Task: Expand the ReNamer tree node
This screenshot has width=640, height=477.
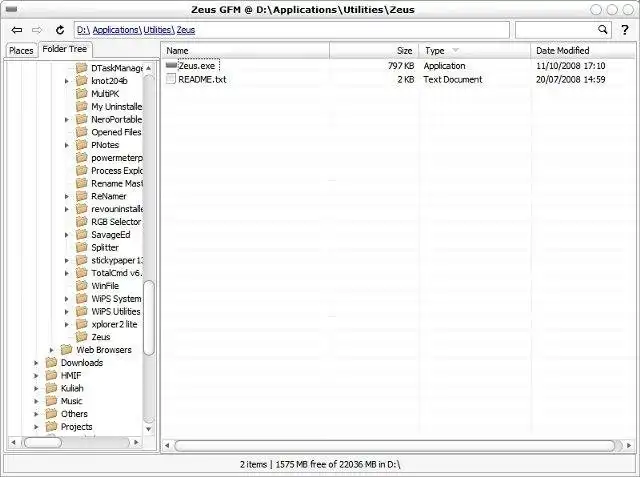Action: 67,196
